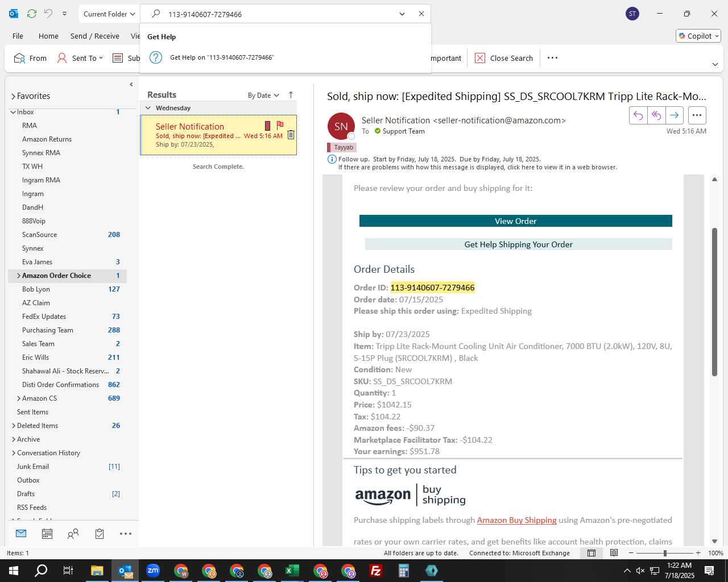728x582 pixels.
Task: Open the Quick Access Toolbar customize arrow
Action: tap(64, 14)
